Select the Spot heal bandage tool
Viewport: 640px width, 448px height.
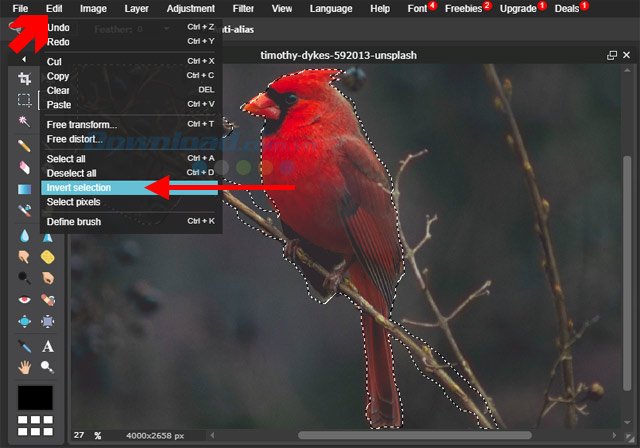(x=48, y=300)
